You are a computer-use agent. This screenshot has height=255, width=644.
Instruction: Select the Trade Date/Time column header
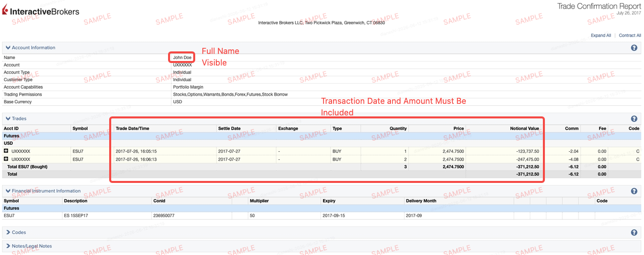(x=132, y=129)
